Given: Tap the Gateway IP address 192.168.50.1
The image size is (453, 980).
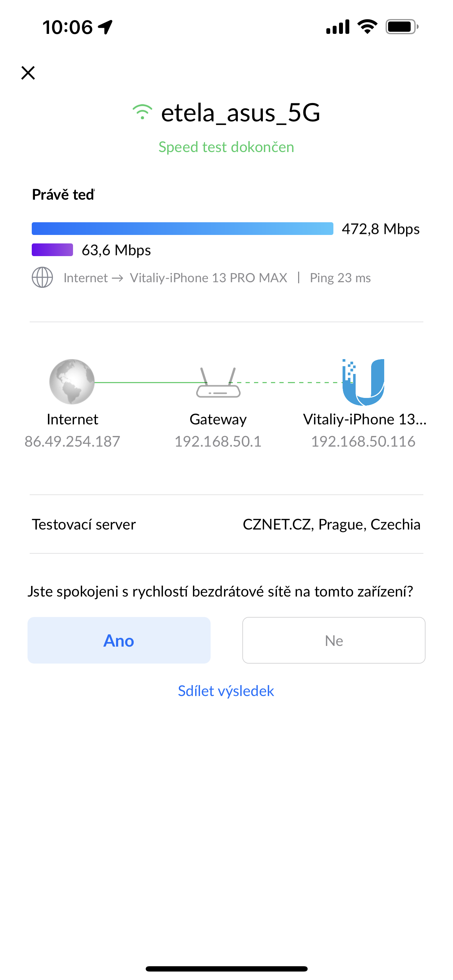Looking at the screenshot, I should tap(218, 441).
